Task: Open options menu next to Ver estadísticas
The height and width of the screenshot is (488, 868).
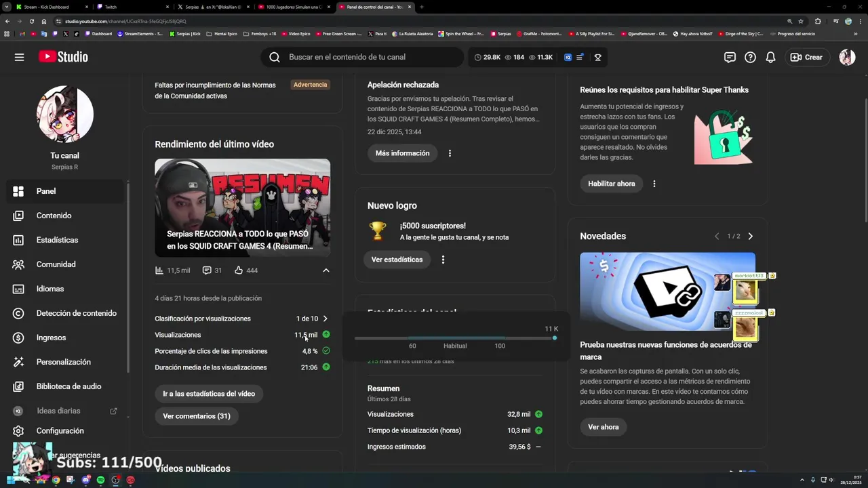Action: coord(443,260)
